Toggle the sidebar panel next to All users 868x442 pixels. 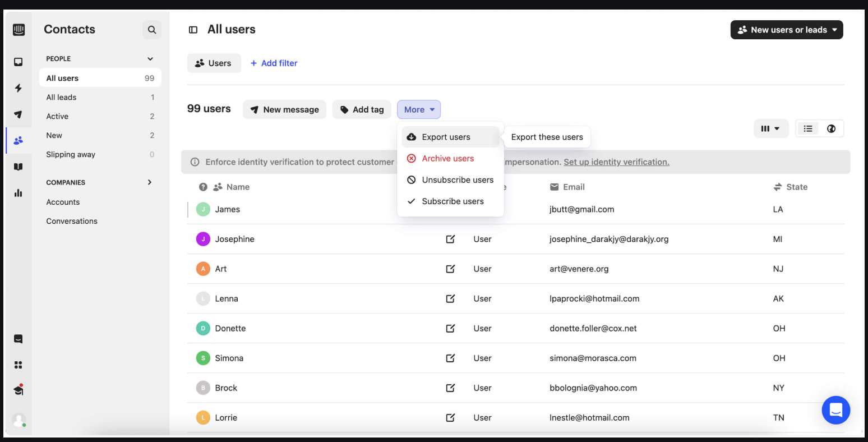point(193,30)
